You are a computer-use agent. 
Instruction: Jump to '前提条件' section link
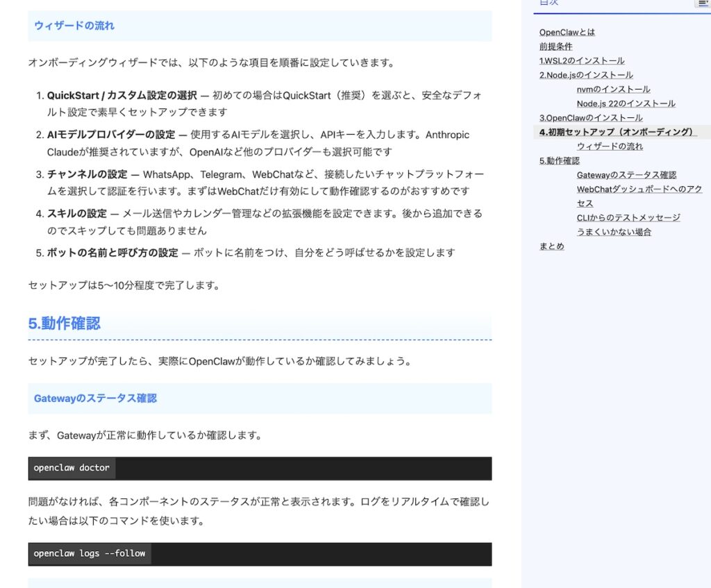pyautogui.click(x=555, y=47)
